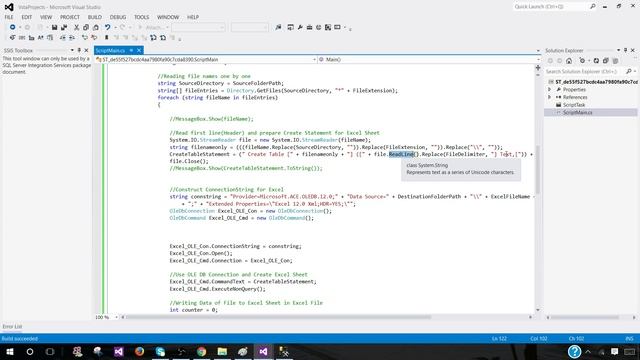Click the Quick Launch search box

(549, 7)
